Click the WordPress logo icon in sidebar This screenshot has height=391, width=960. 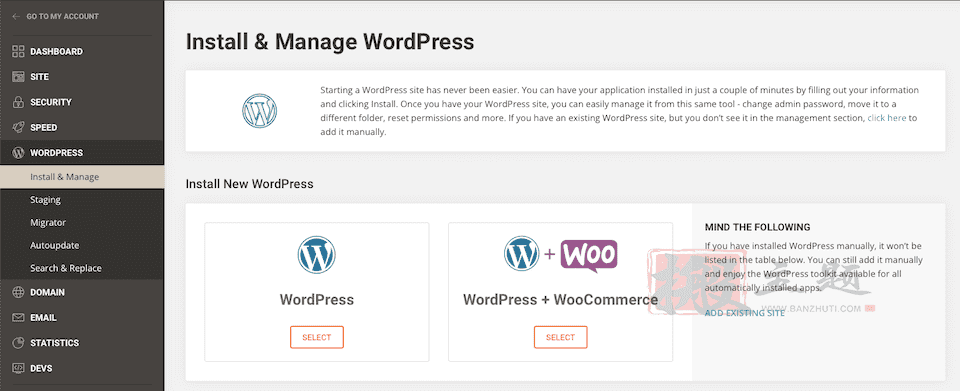point(18,152)
